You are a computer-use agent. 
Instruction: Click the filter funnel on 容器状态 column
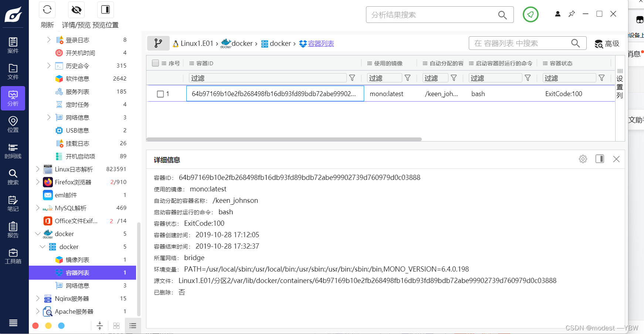coord(602,78)
